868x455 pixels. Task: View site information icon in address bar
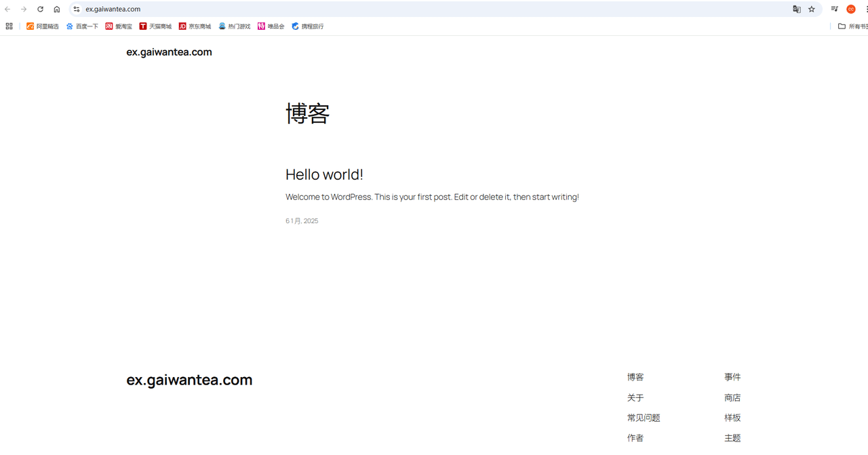click(x=77, y=9)
